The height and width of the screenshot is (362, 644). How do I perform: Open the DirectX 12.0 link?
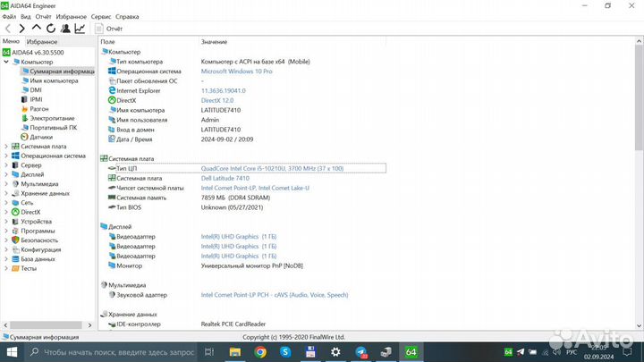[x=216, y=100]
